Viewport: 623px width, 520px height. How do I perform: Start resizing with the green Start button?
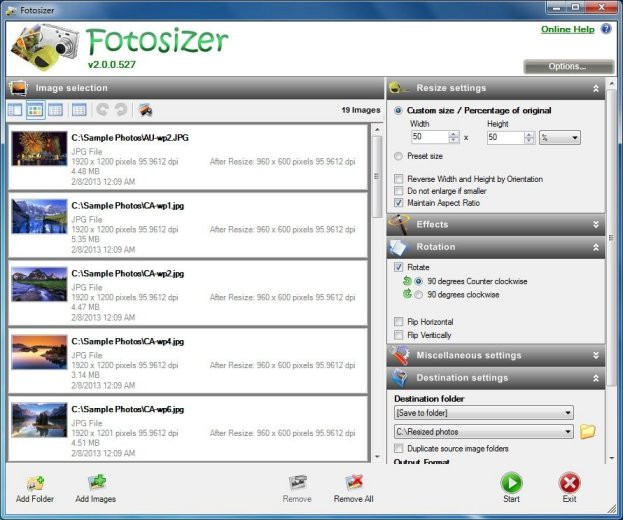[x=511, y=483]
